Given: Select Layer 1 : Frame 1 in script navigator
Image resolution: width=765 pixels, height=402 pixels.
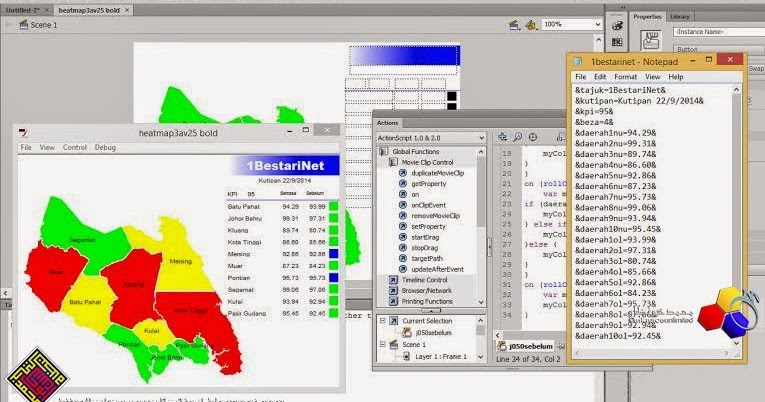Looking at the screenshot, I should click(x=441, y=357).
